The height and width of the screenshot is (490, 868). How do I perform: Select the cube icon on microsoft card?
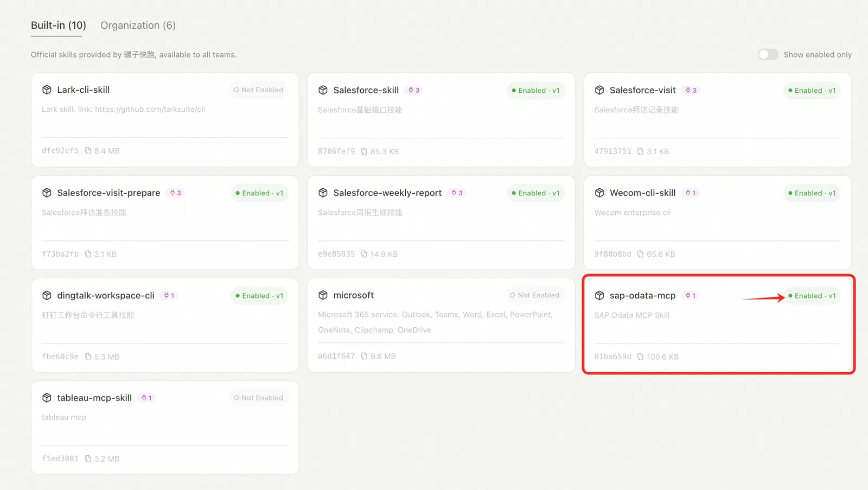point(323,295)
